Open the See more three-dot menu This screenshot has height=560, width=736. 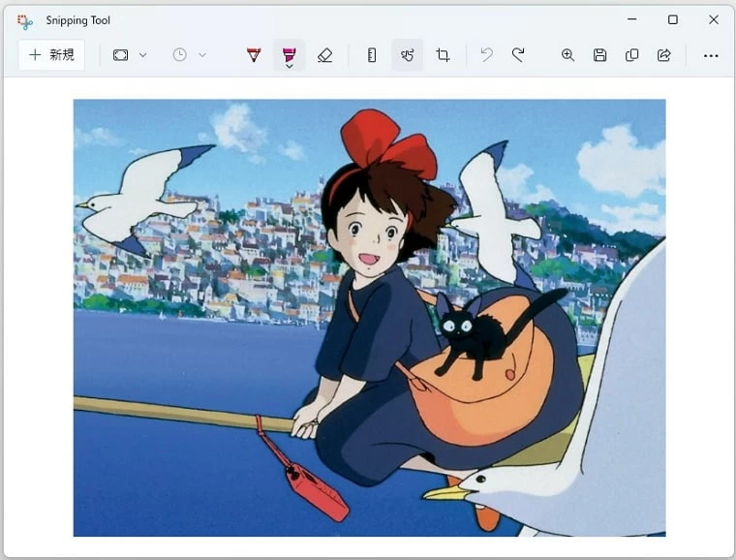tap(711, 56)
